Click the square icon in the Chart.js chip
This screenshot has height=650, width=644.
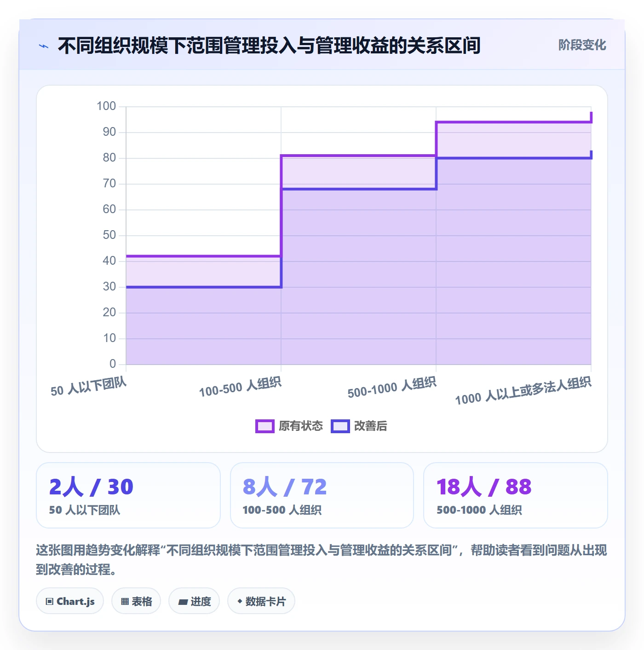click(50, 601)
